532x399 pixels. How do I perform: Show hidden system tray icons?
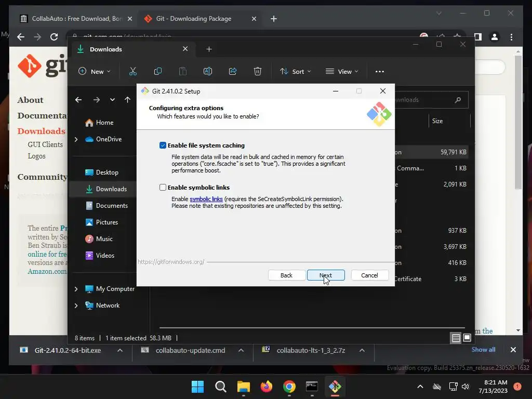420,387
